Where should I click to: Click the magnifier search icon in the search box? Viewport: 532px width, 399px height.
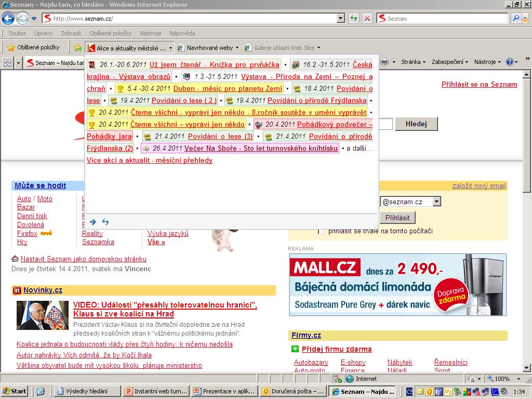pos(516,18)
